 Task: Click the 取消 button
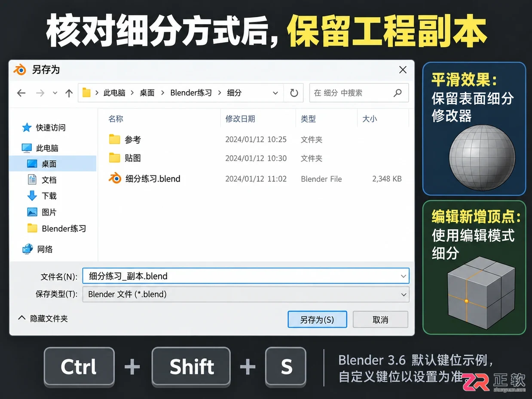pos(380,320)
